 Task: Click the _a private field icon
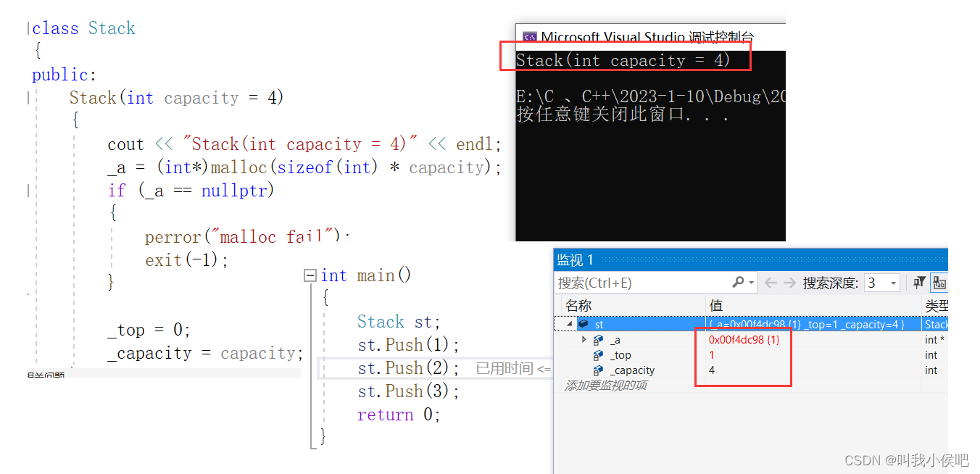point(598,340)
